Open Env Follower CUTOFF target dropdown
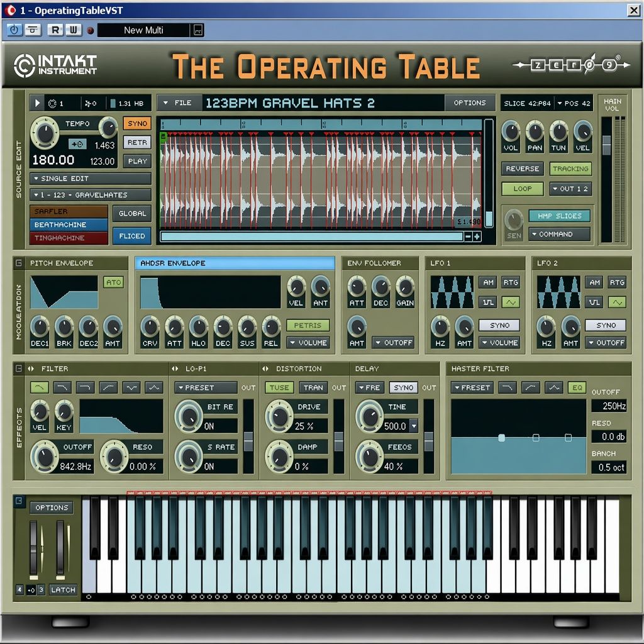The height and width of the screenshot is (644, 644). pos(394,343)
